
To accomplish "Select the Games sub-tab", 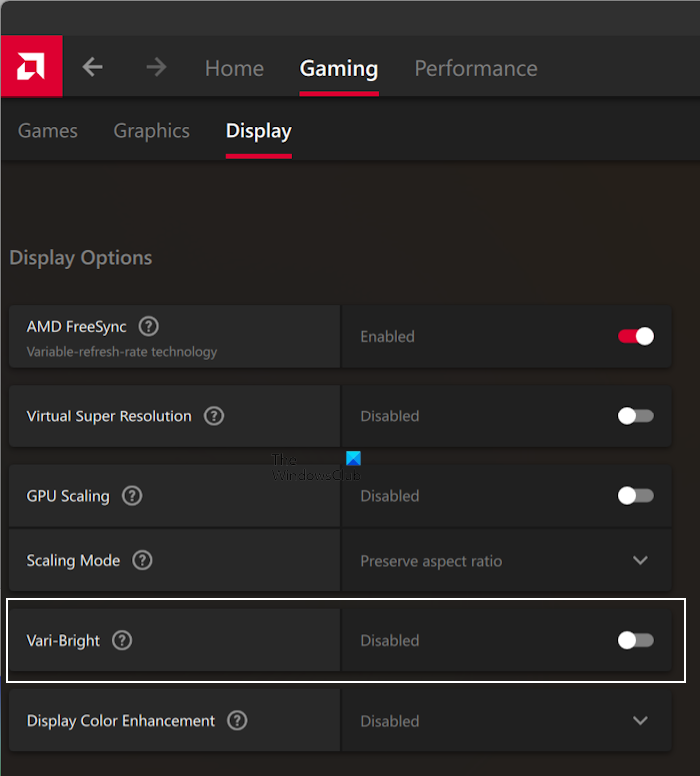I will [x=48, y=131].
